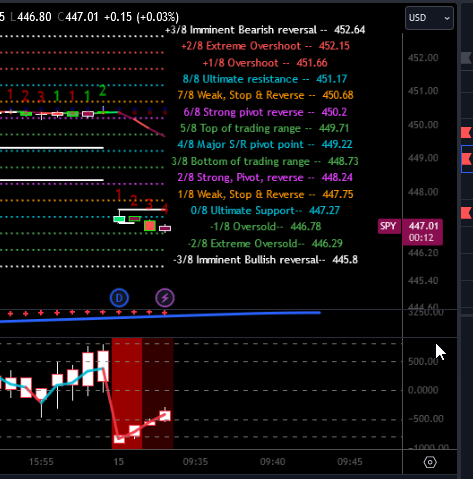Screen dimensions: 473x479
Task: Select the 7/8 Weak, Stop & Reverse label
Action: (265, 95)
